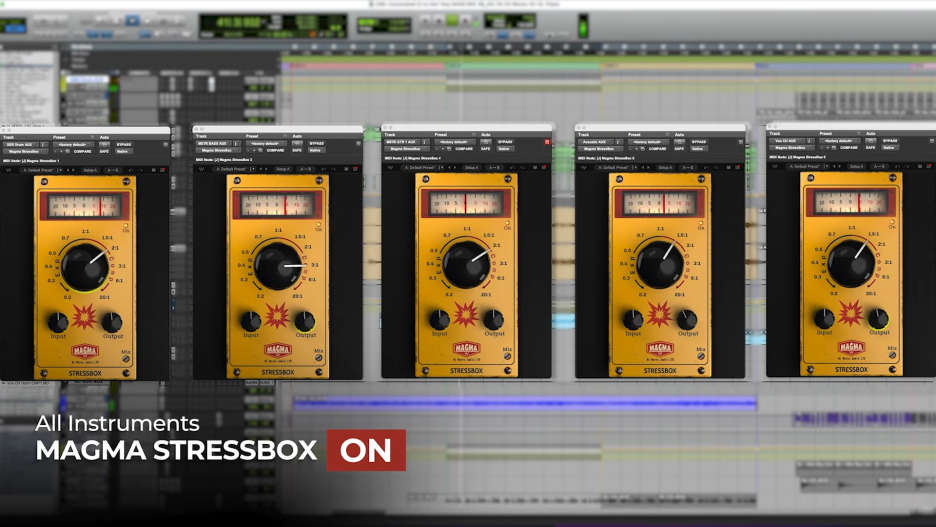Open the SSR Drum AUX track selector dropdown
Image resolution: width=936 pixels, height=527 pixels.
tap(21, 144)
